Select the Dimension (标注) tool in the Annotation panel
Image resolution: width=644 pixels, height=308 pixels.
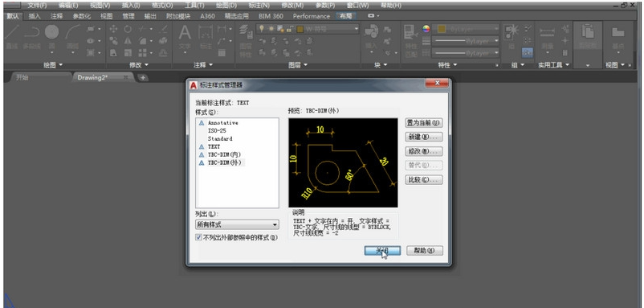click(x=206, y=37)
